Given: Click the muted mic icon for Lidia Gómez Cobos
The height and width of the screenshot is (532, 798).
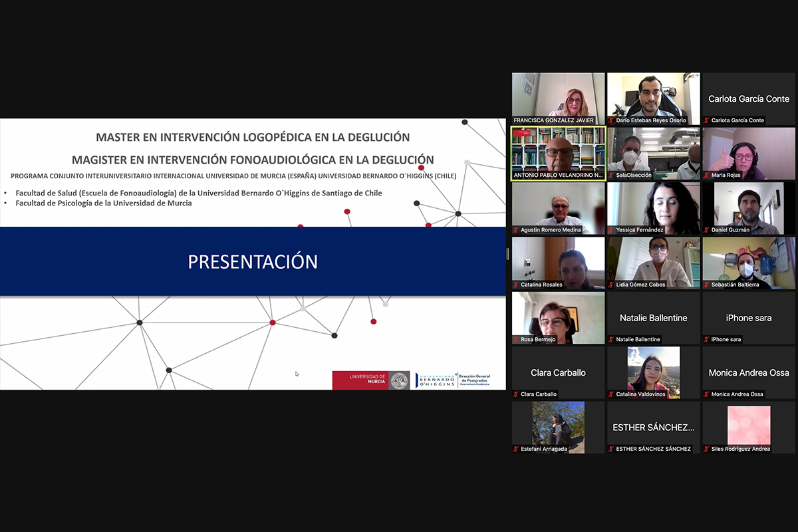Looking at the screenshot, I should (x=612, y=285).
